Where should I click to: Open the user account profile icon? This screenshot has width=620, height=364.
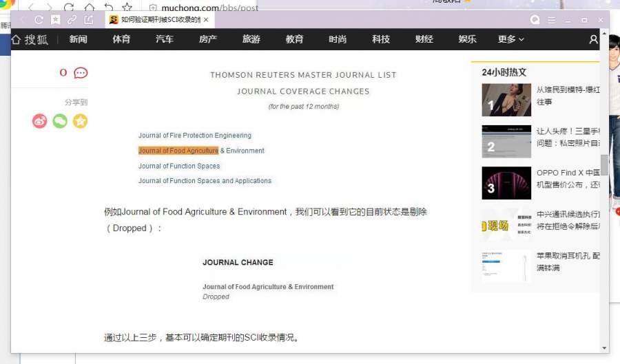coord(594,39)
